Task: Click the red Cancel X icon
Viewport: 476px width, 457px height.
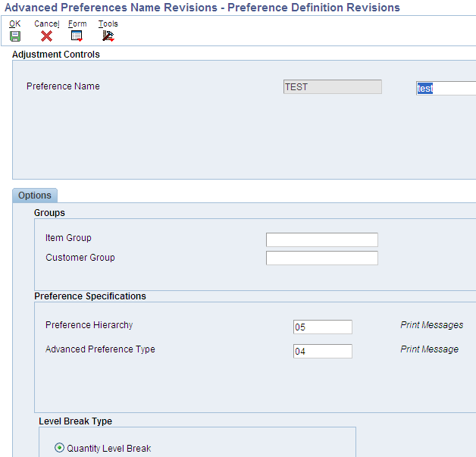Action: (46, 36)
